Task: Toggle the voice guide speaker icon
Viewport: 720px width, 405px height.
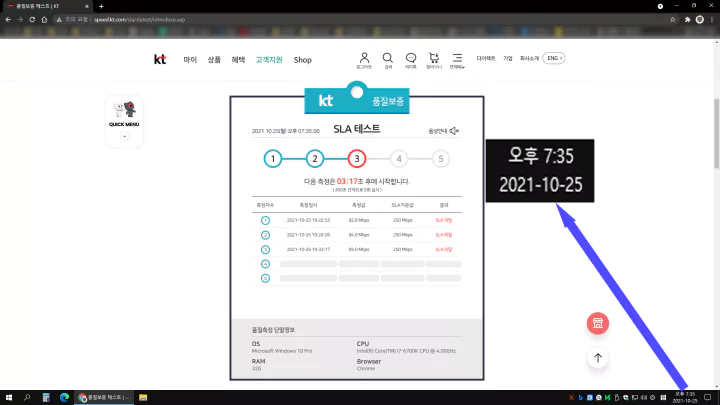Action: tap(454, 131)
